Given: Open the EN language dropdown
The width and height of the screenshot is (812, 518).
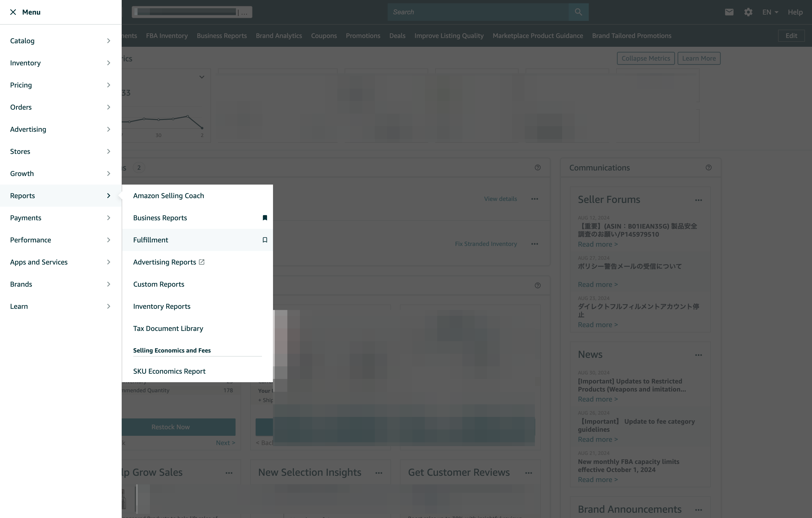Looking at the screenshot, I should pos(770,12).
